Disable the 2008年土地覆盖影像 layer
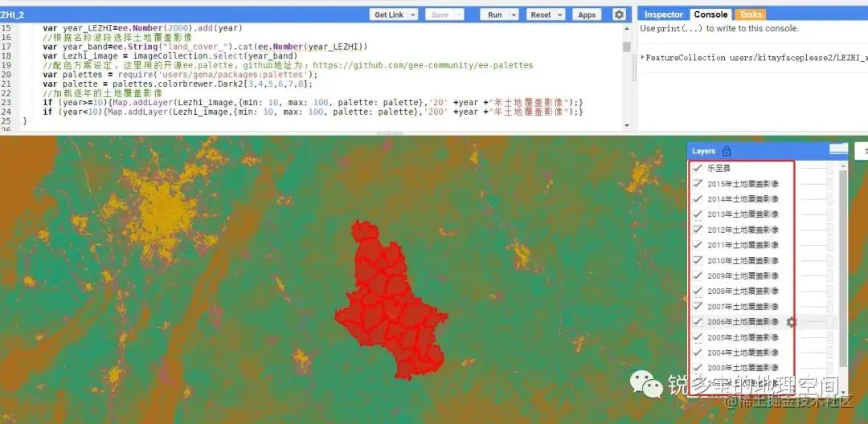 click(698, 291)
